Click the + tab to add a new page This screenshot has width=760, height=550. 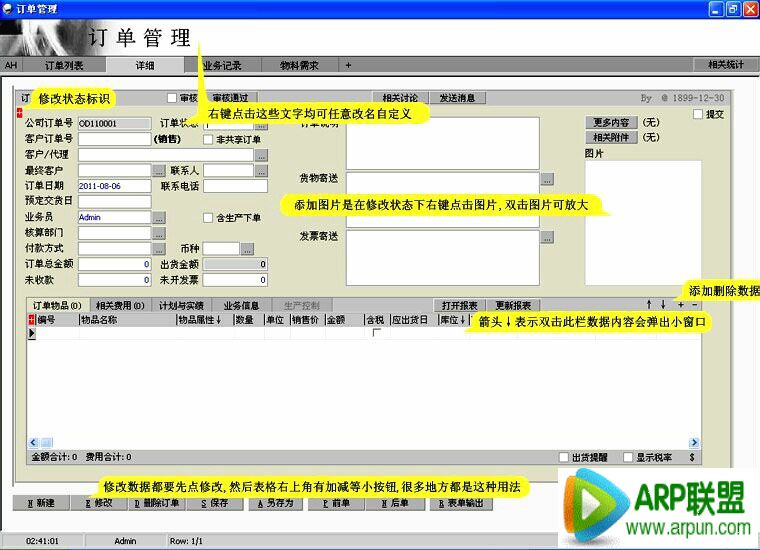point(348,65)
